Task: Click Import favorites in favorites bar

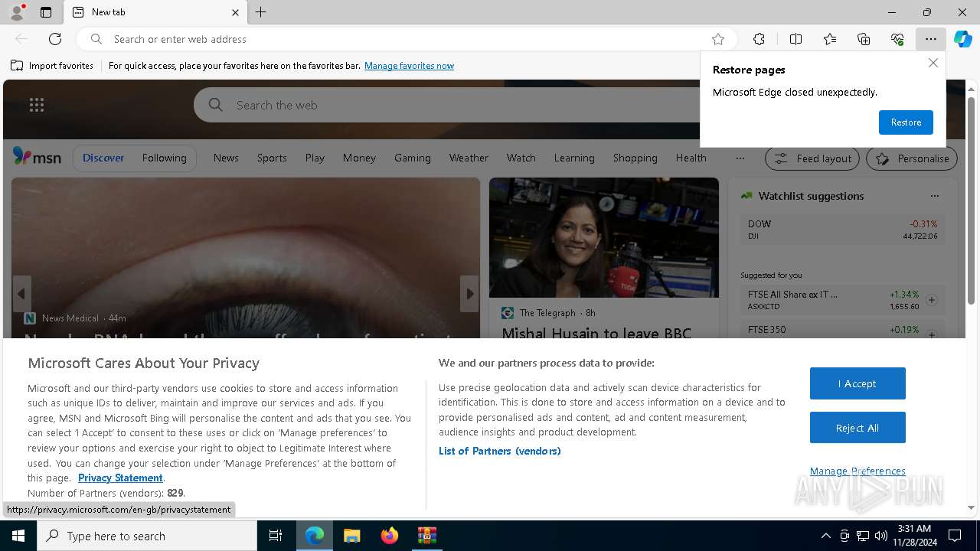Action: click(x=52, y=66)
